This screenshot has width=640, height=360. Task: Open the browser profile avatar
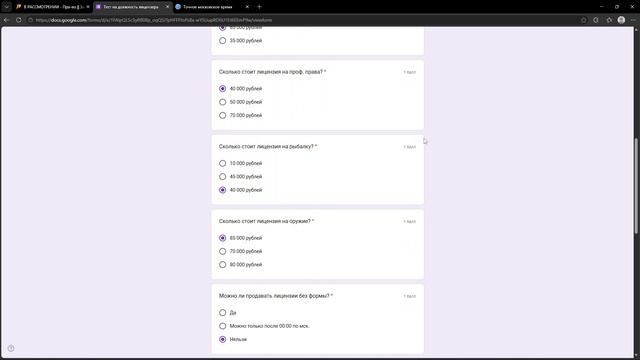click(621, 20)
